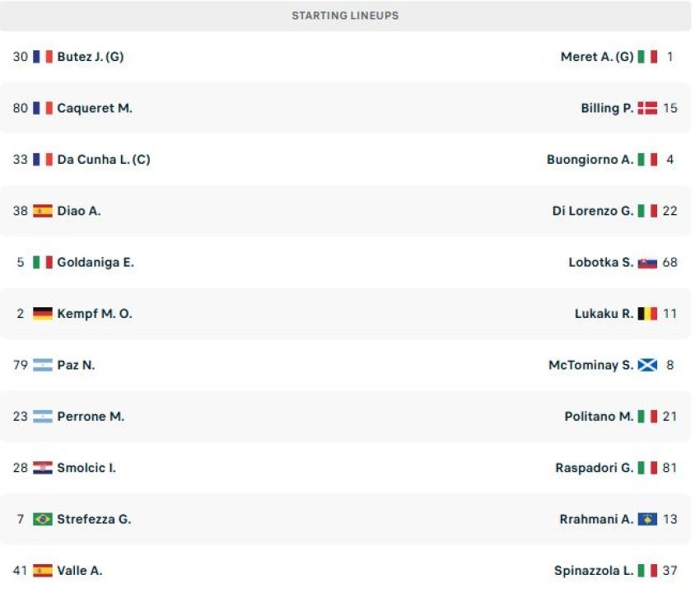The image size is (700, 607).
Task: Click the Kosovo flag beside Rrahmani A.
Action: click(x=647, y=519)
